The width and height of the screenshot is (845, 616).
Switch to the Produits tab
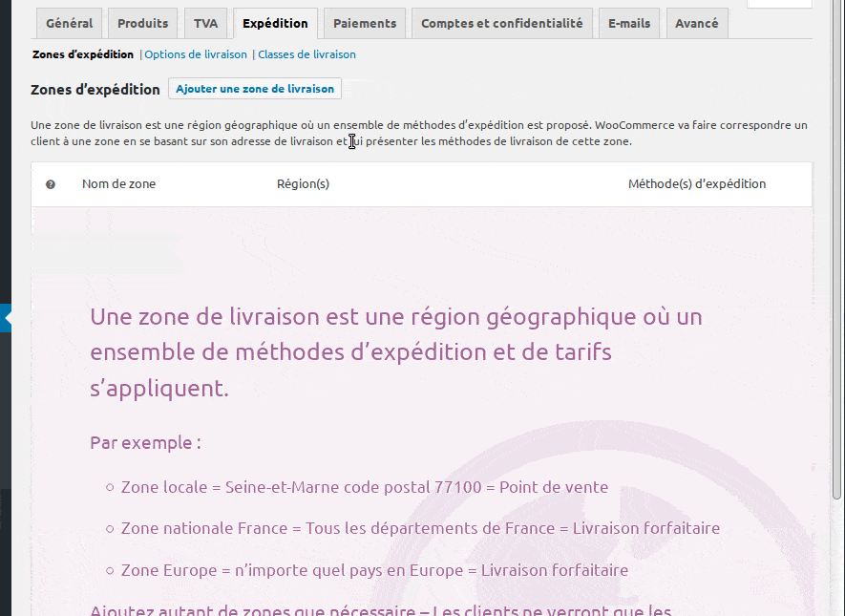pos(143,23)
